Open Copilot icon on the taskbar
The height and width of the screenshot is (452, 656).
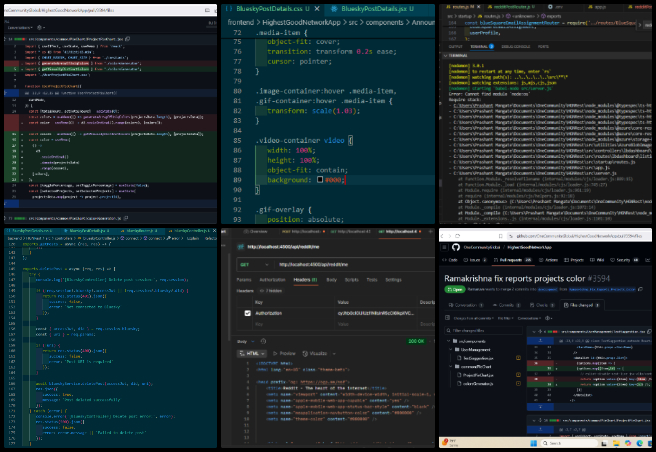pyautogui.click(x=628, y=443)
